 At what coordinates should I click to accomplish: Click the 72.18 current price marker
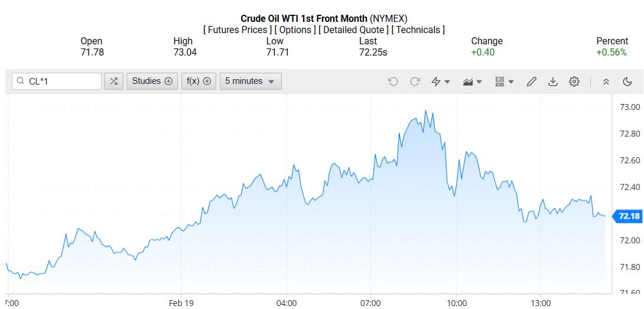[628, 216]
